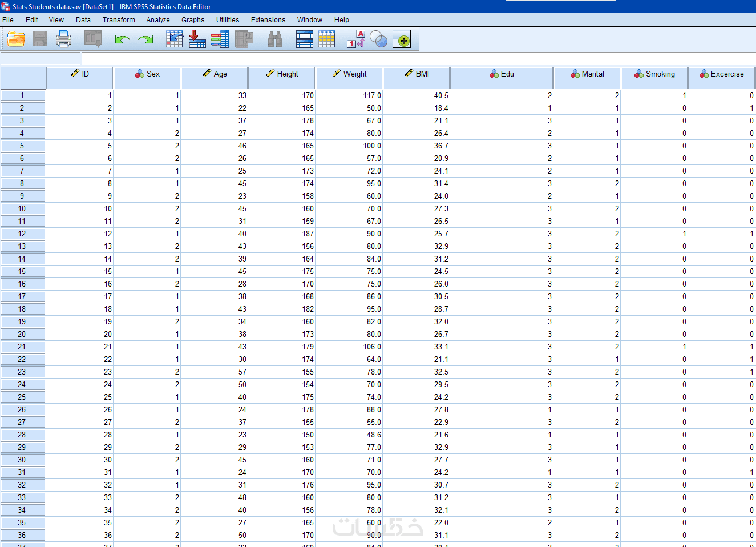Click Weight cell value 117.0
The image size is (756, 547).
[349, 95]
